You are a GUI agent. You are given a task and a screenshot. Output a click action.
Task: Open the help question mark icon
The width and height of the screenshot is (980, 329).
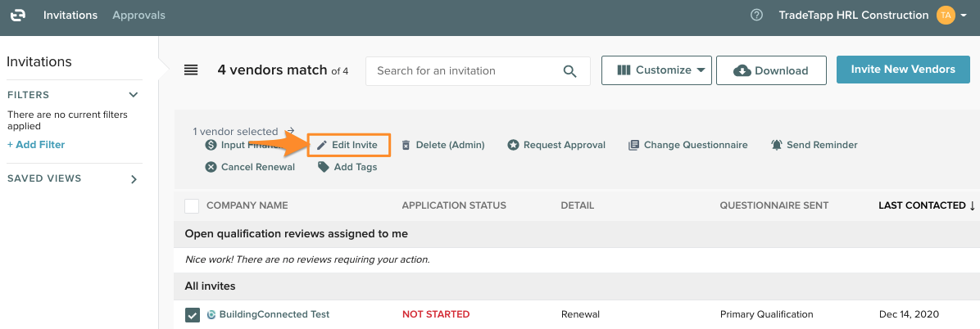756,16
